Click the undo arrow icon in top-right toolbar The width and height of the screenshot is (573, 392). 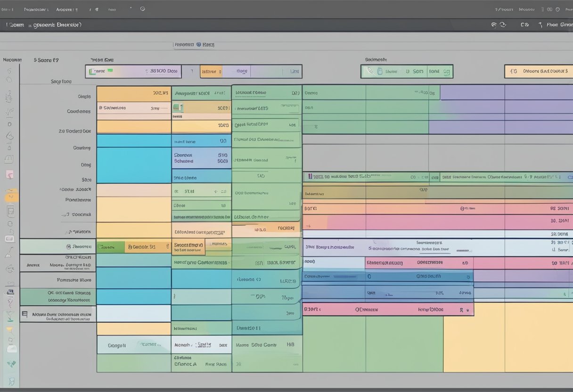[494, 25]
